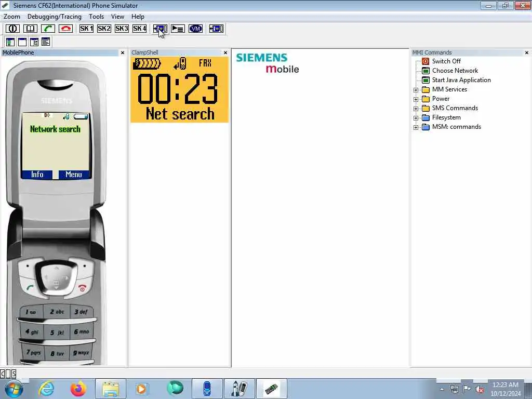This screenshot has width=532, height=399.
Task: Click the phone's green call key
Action: [x=30, y=288]
